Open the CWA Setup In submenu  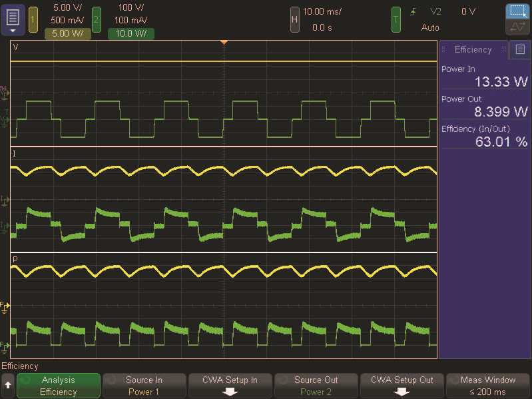pos(231,386)
